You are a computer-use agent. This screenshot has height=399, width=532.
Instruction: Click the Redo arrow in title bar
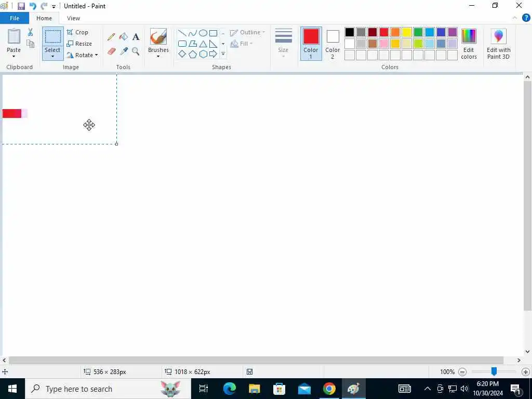(44, 6)
